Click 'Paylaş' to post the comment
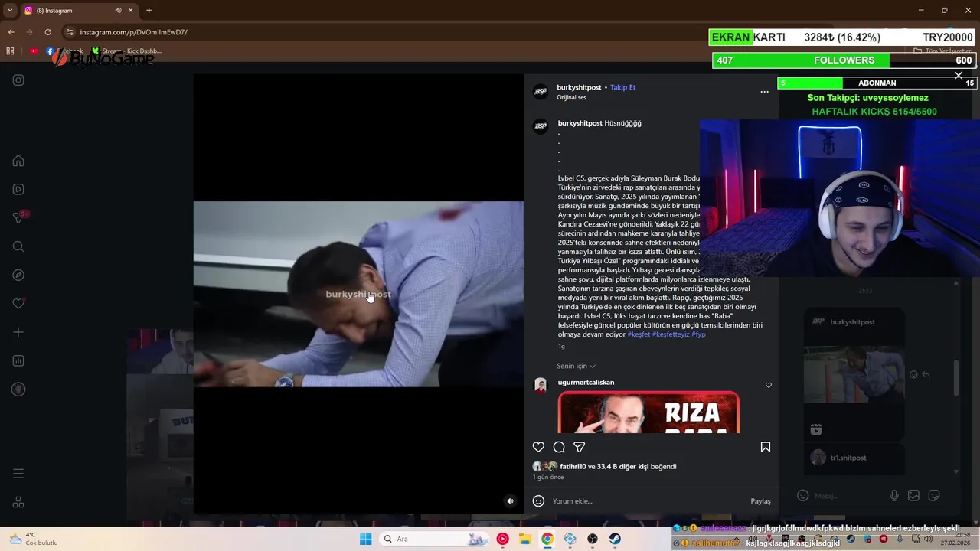This screenshot has height=551, width=980. click(760, 501)
